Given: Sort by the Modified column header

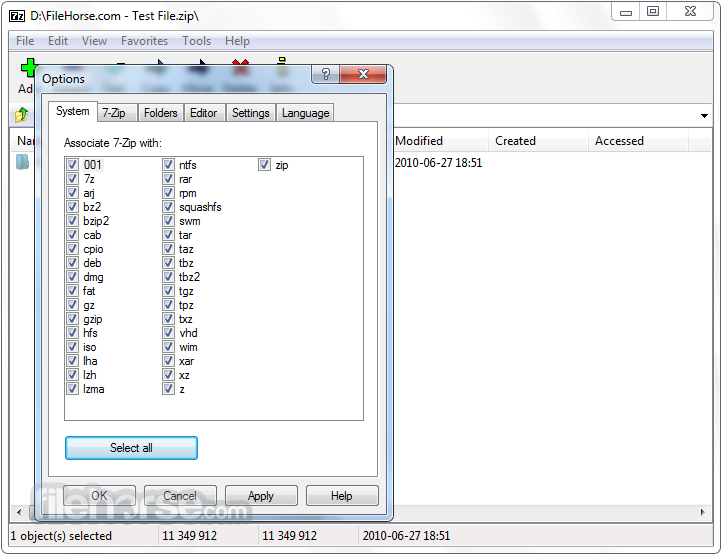Looking at the screenshot, I should (441, 140).
